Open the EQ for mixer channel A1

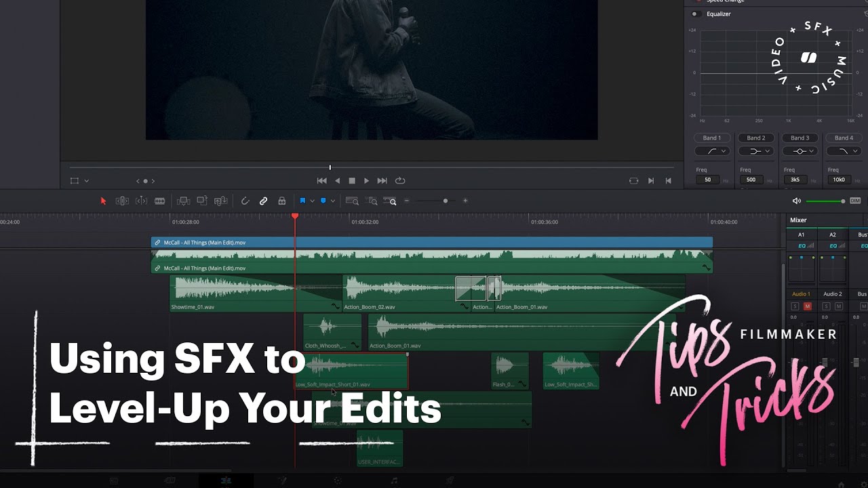click(x=802, y=245)
